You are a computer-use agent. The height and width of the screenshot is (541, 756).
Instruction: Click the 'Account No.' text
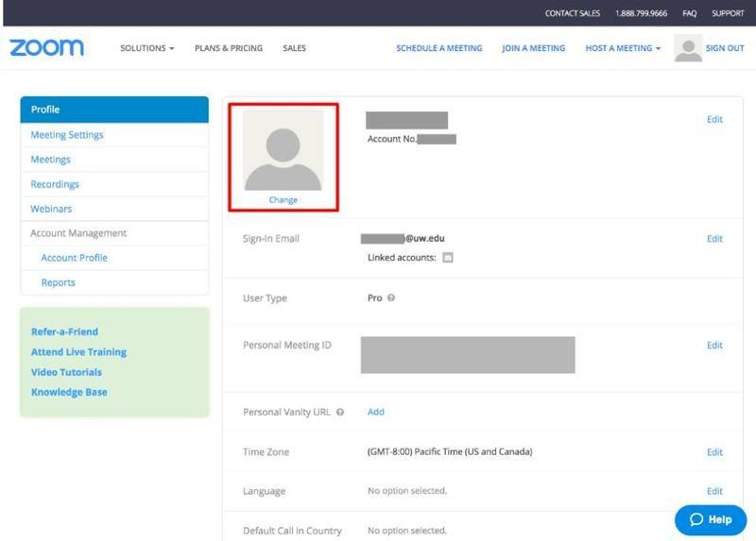[392, 139]
